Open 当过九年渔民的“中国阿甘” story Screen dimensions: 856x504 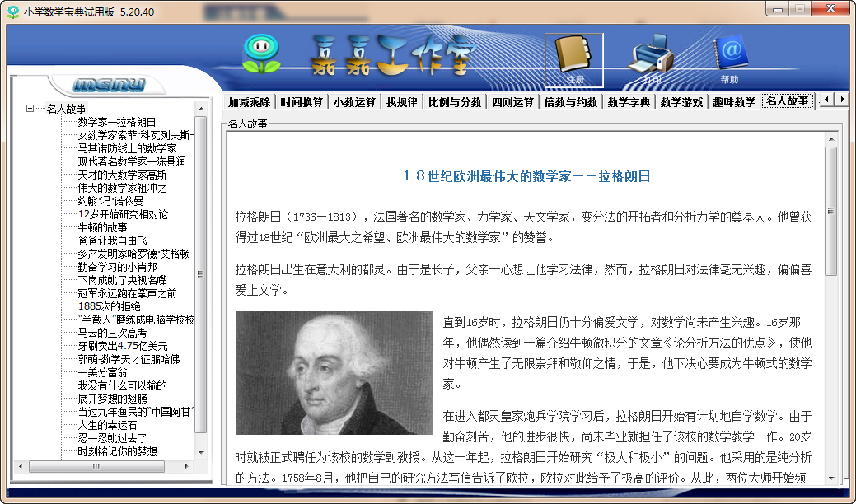pyautogui.click(x=136, y=412)
